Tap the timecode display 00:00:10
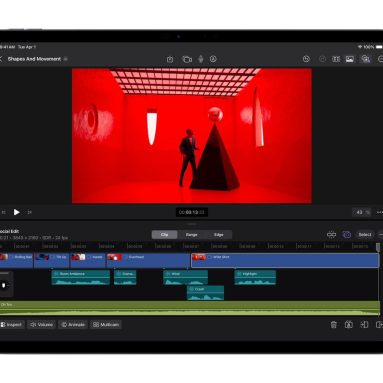 192,212
